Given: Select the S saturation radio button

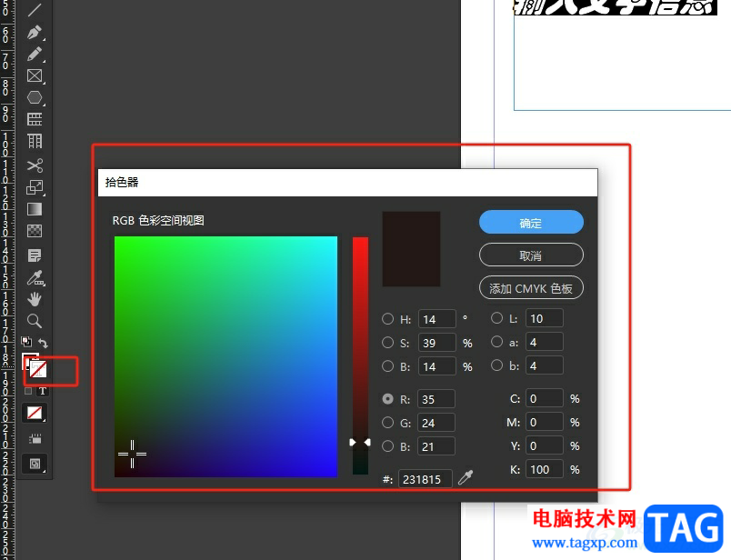Looking at the screenshot, I should click(387, 342).
